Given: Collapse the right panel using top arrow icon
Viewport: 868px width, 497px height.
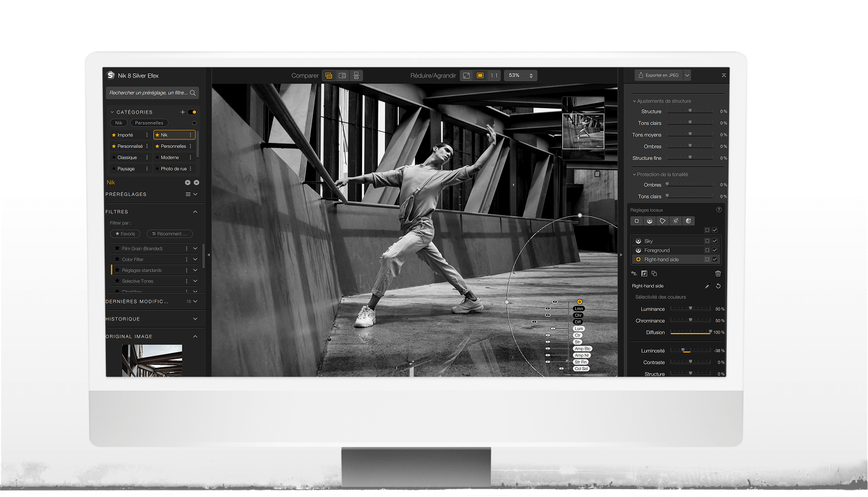Looking at the screenshot, I should click(x=724, y=76).
